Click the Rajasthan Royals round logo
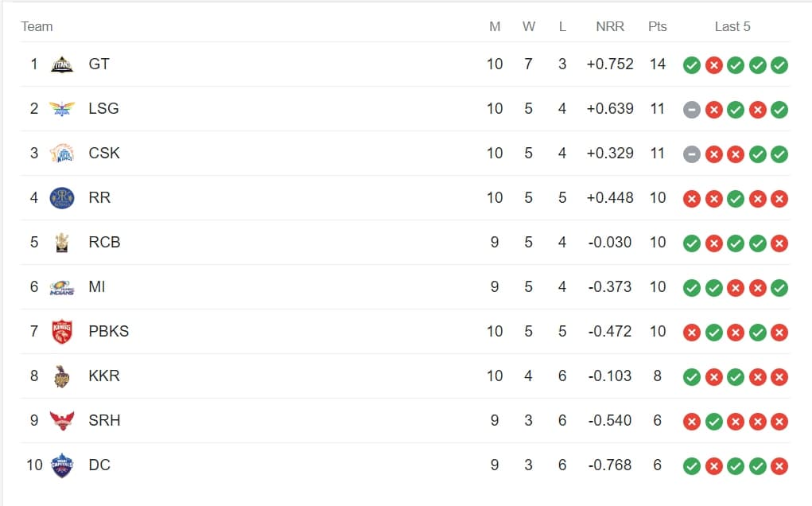This screenshot has width=812, height=506. click(x=62, y=198)
